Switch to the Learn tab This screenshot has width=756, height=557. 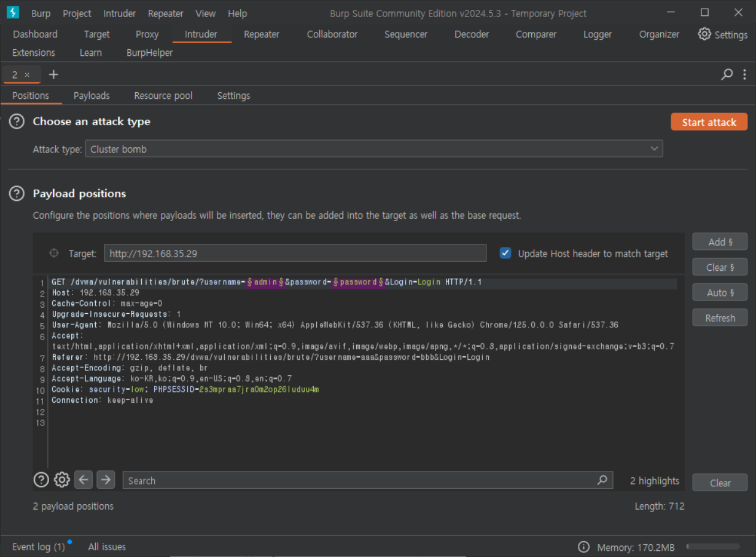coord(91,53)
